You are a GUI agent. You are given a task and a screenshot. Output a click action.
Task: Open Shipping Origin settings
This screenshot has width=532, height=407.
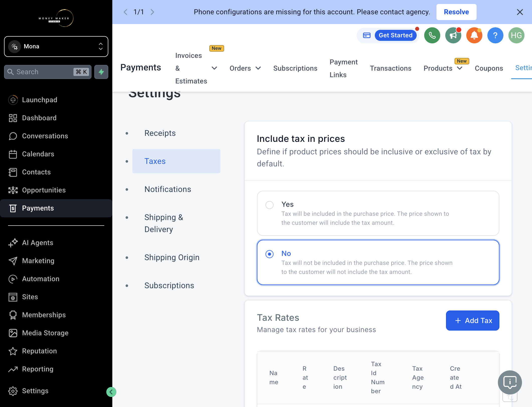[x=176, y=257]
